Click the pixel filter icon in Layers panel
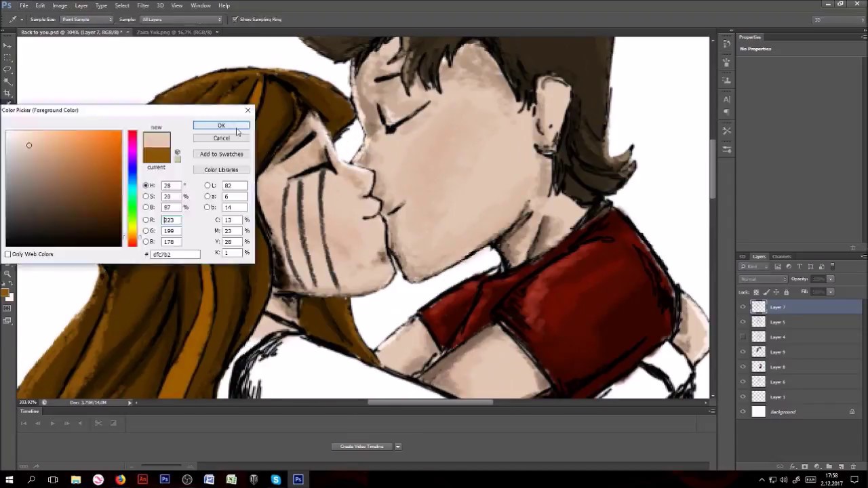Viewport: 868px width, 488px height. click(778, 266)
